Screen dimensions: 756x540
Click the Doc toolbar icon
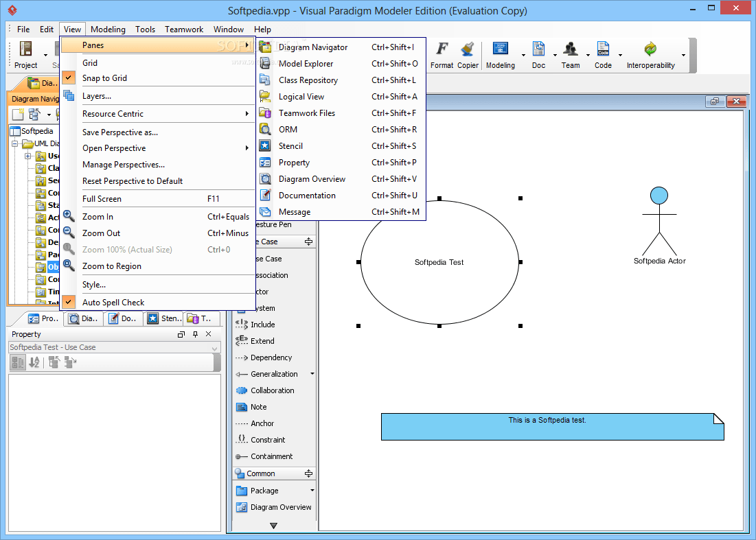(538, 49)
